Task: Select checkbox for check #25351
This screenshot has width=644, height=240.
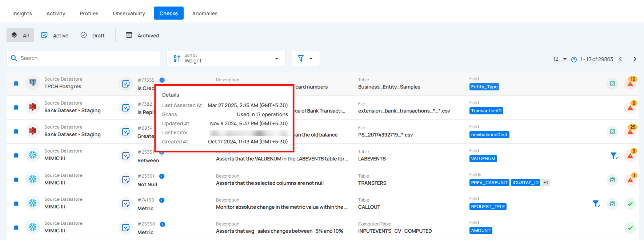Action: pos(126,156)
